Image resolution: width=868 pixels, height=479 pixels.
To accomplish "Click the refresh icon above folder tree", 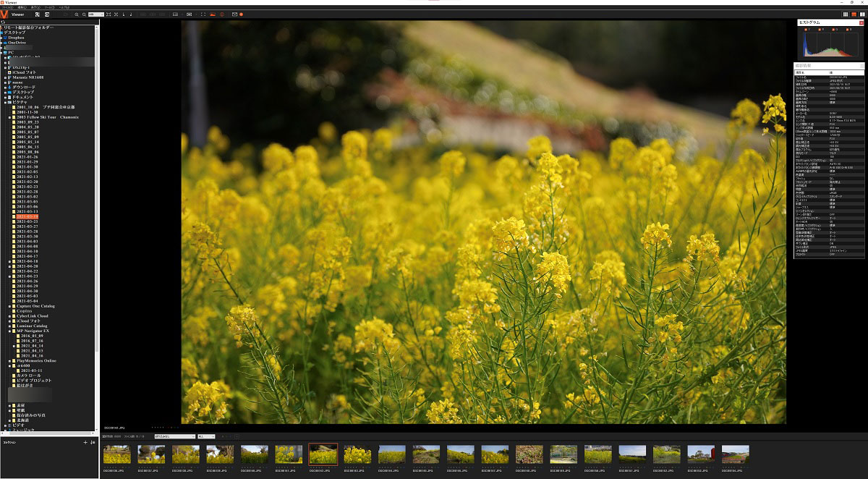I will click(x=3, y=22).
